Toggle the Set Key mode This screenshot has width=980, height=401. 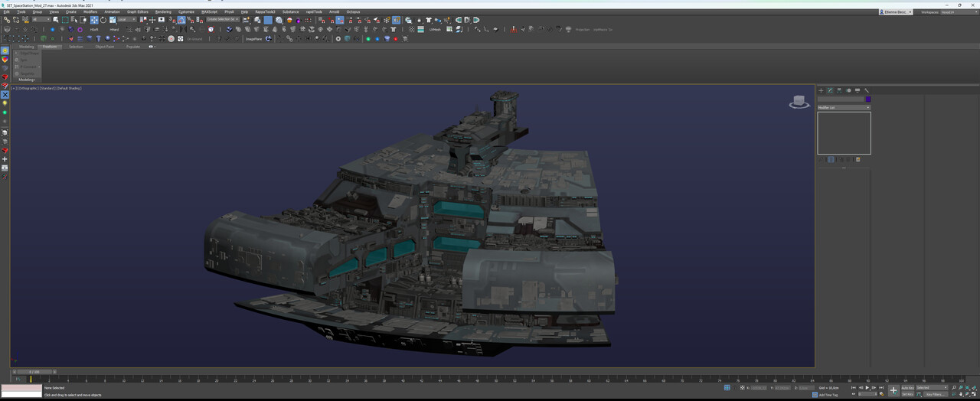[x=907, y=394]
